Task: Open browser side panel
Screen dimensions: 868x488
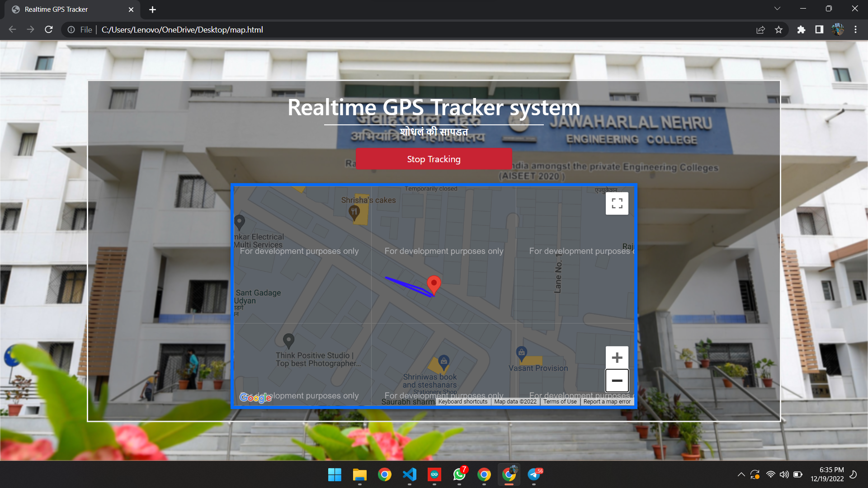Action: click(x=819, y=29)
